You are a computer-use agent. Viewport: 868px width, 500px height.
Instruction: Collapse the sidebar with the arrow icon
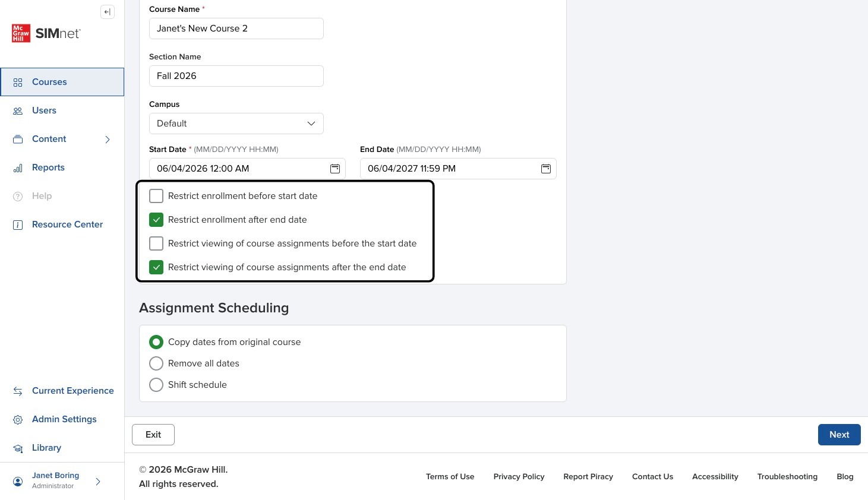108,12
